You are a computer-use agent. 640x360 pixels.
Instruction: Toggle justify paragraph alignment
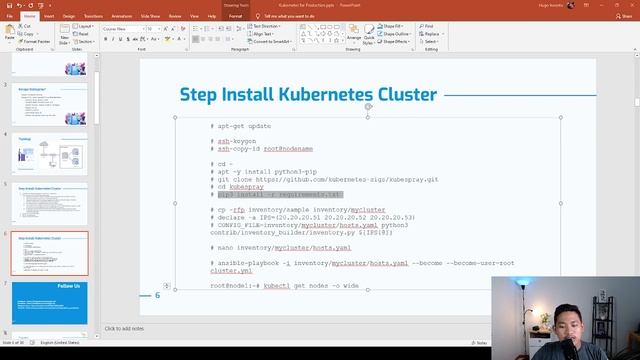pos(218,39)
